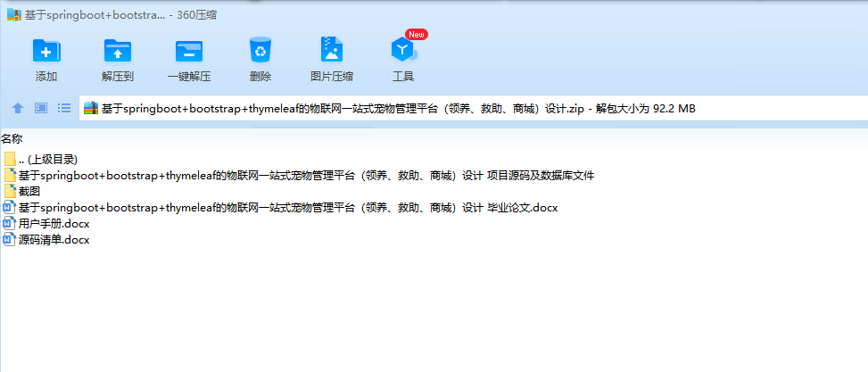Select the 源码清单.docx file

tap(46, 240)
